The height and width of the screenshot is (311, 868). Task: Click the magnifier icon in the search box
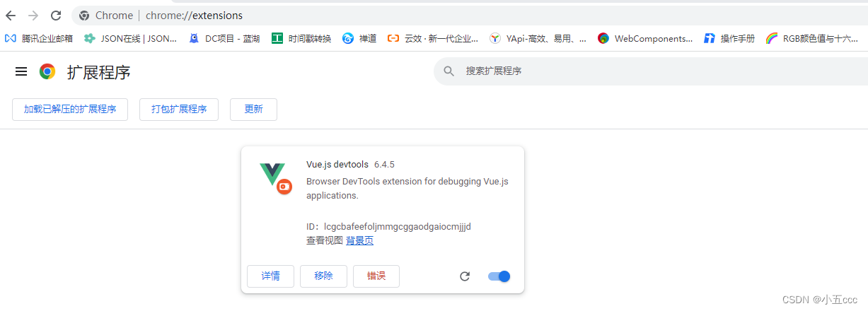(449, 71)
